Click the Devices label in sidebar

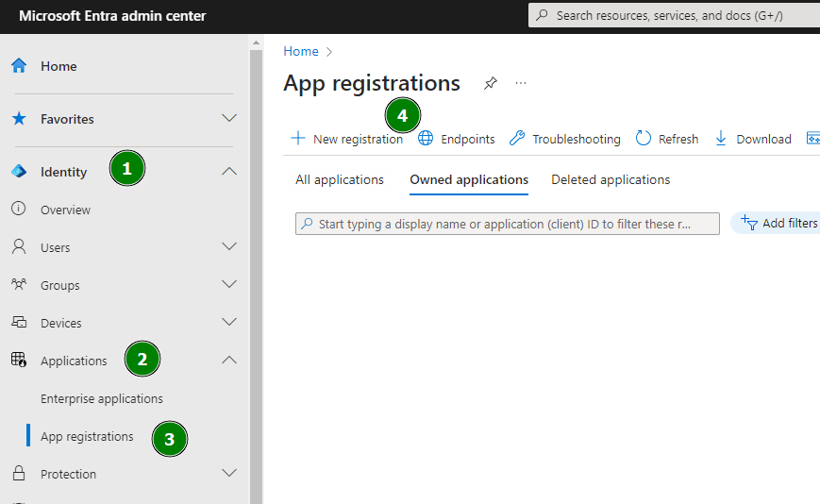click(61, 323)
